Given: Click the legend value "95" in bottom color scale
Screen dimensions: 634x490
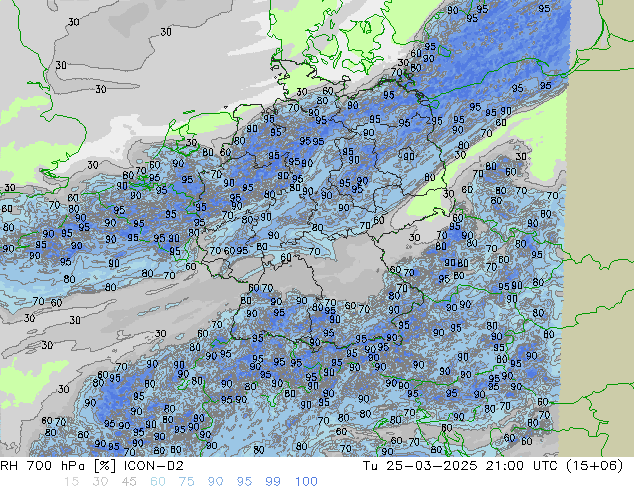Looking at the screenshot, I should point(244,482).
